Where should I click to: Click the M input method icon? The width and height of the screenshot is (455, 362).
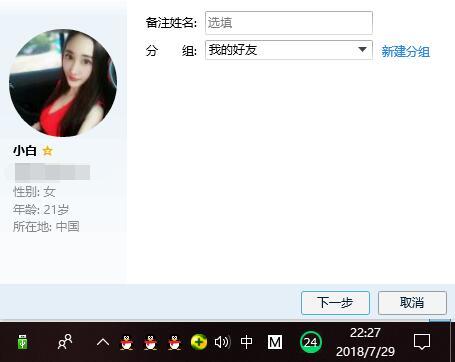pyautogui.click(x=275, y=342)
